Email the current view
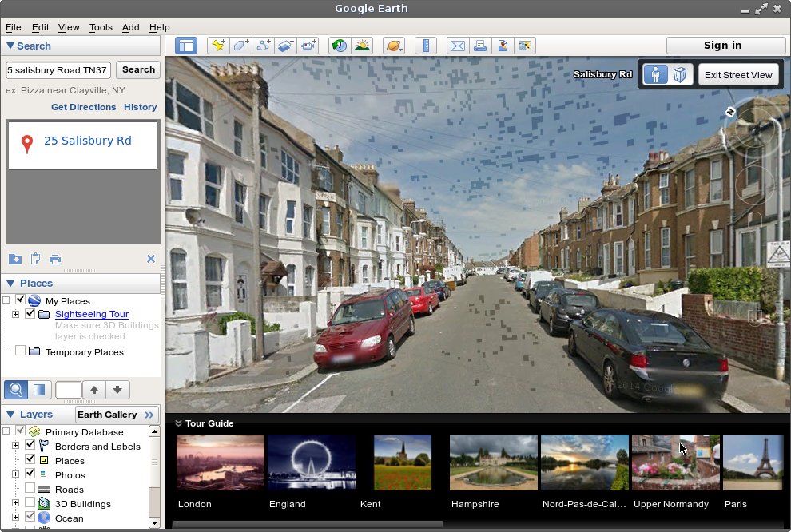 (458, 46)
